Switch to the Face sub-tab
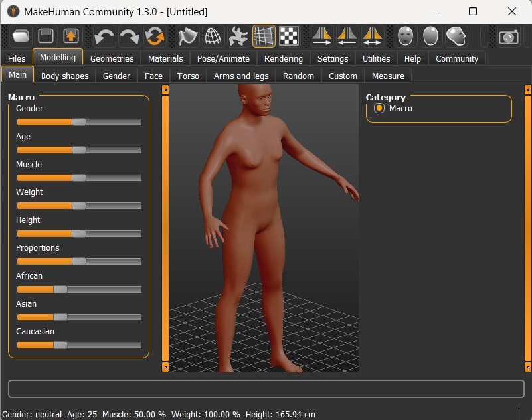Viewport: 532px width, 420px height. [153, 76]
